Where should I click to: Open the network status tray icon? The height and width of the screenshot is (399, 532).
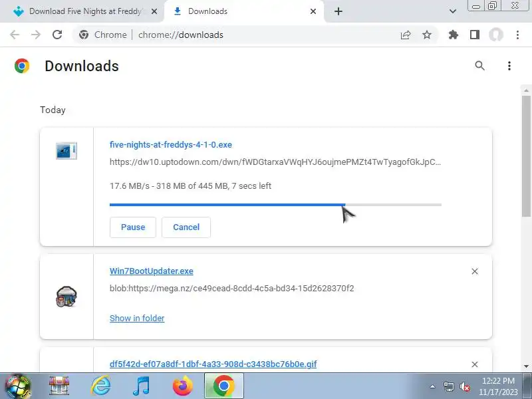pyautogui.click(x=448, y=386)
